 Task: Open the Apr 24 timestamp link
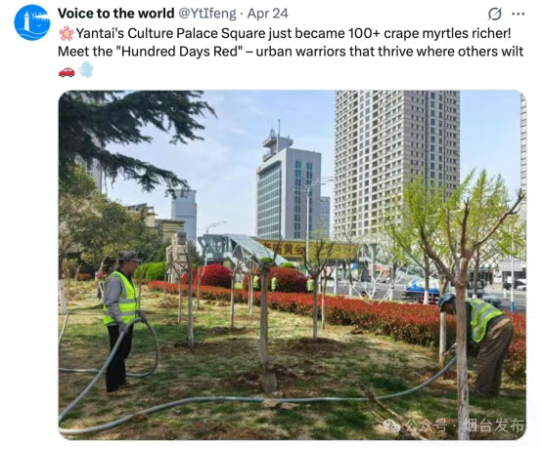point(268,13)
